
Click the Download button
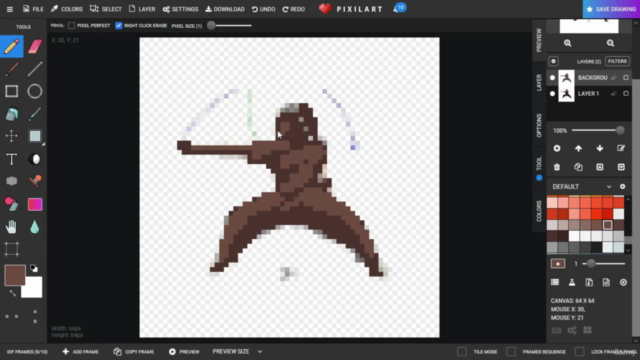tap(225, 9)
